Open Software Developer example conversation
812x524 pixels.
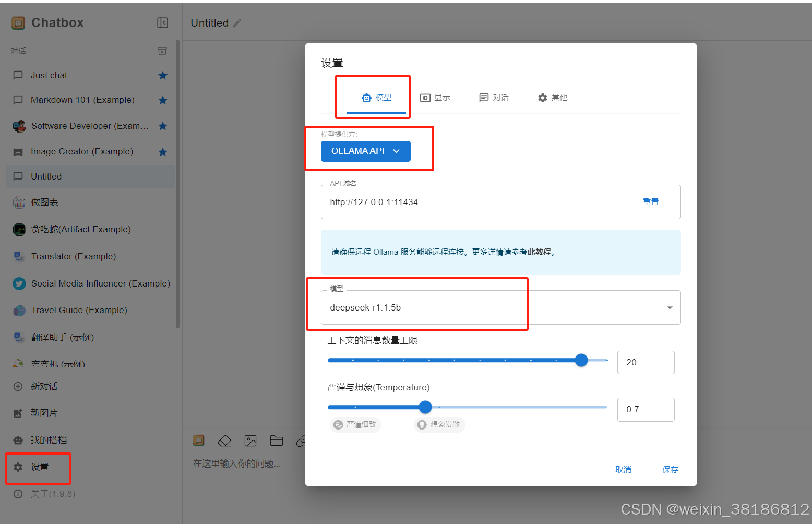pyautogui.click(x=91, y=126)
